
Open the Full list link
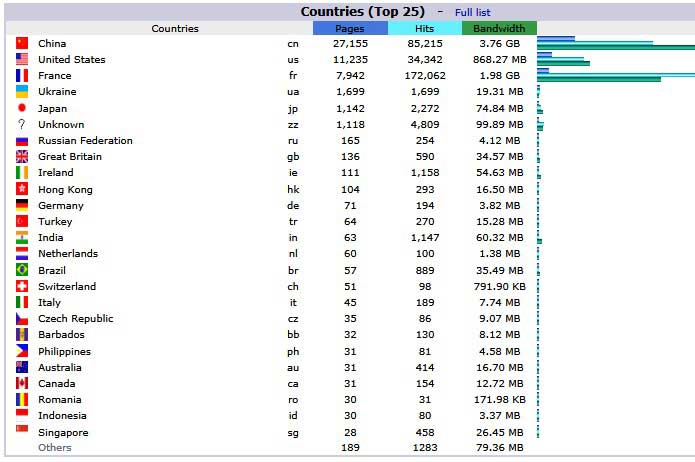tap(472, 12)
